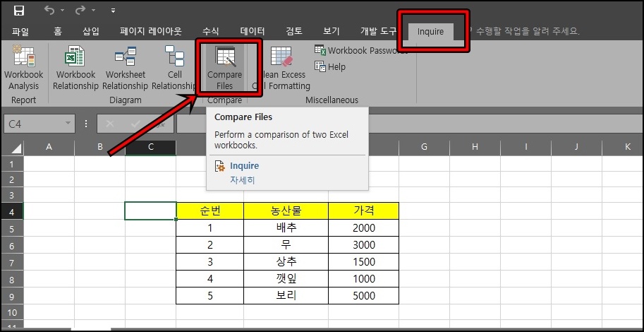The image size is (644, 332).
Task: Click the 자세히 link in tooltip
Action: (x=243, y=180)
